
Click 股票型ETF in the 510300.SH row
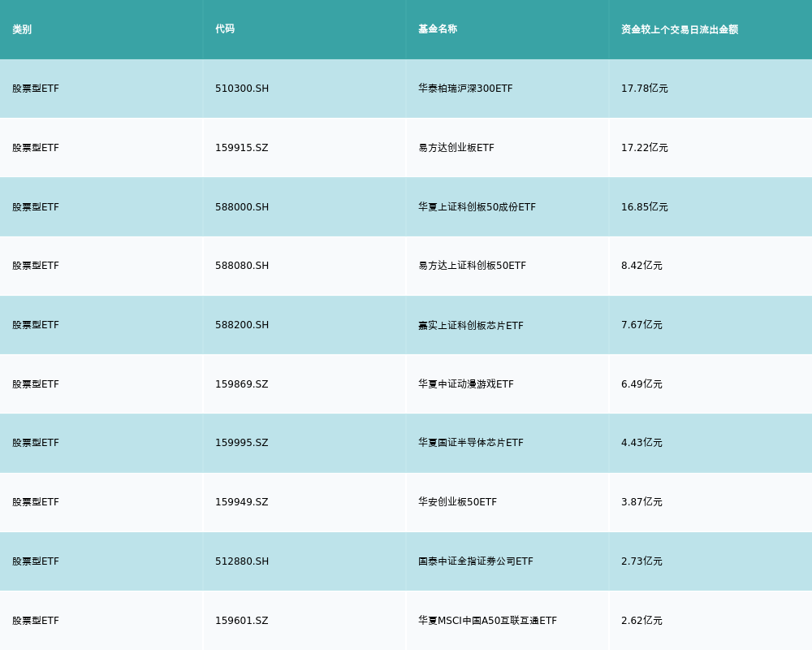click(x=36, y=89)
